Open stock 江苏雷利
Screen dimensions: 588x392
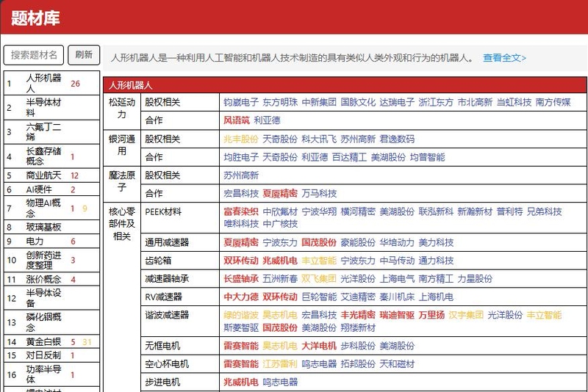click(280, 364)
